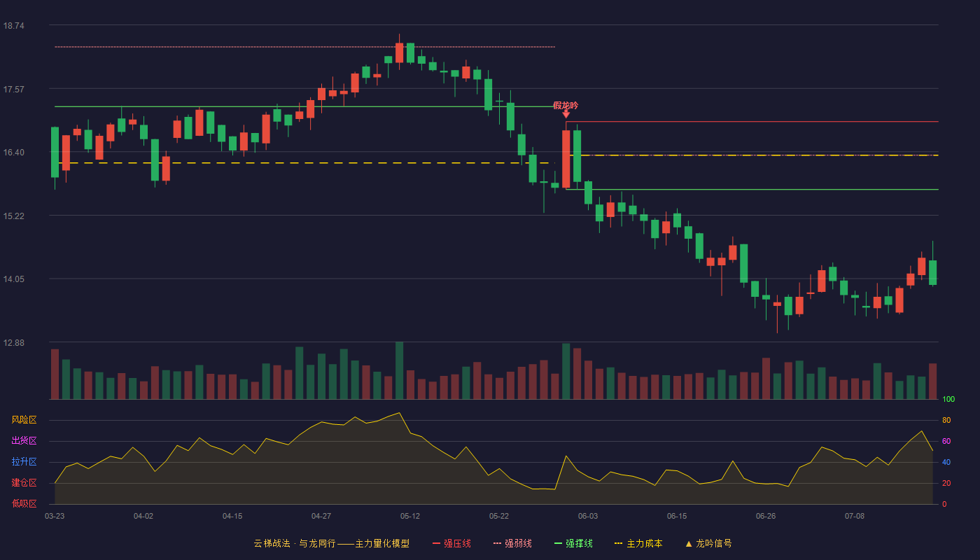Click the green dash icon beside 强撑线
The image size is (980, 560).
point(558,543)
